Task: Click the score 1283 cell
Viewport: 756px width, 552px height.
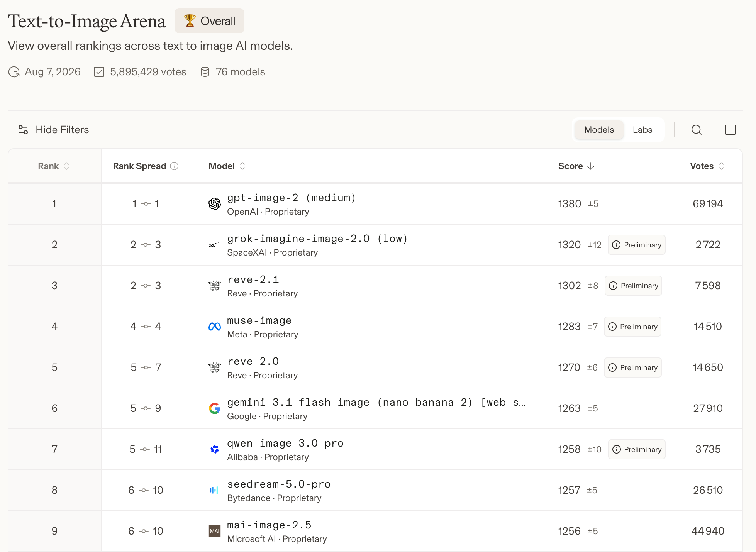Action: point(570,327)
